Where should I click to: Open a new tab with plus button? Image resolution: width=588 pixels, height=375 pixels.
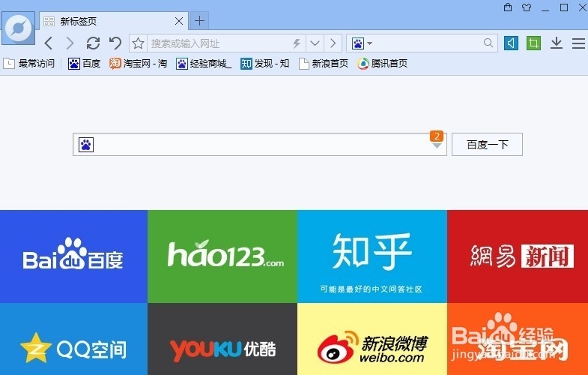(x=199, y=21)
